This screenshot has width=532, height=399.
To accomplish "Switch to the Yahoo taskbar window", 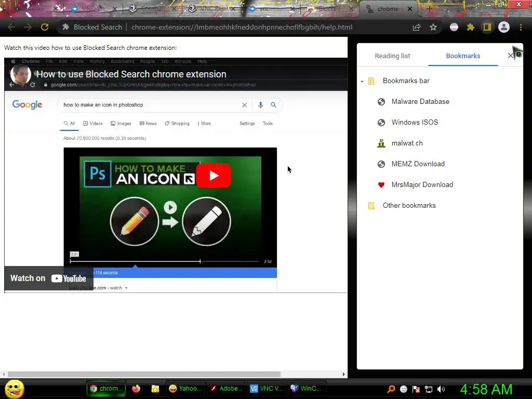I will (x=185, y=389).
